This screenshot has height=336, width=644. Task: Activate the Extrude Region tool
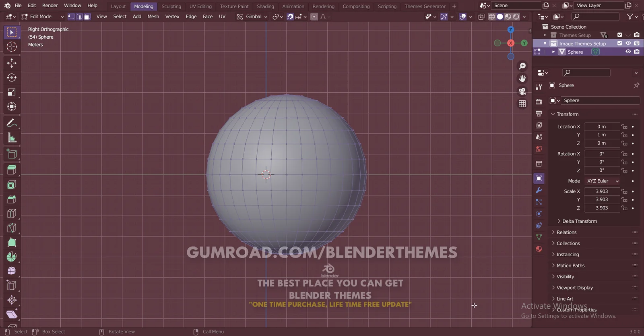[12, 170]
